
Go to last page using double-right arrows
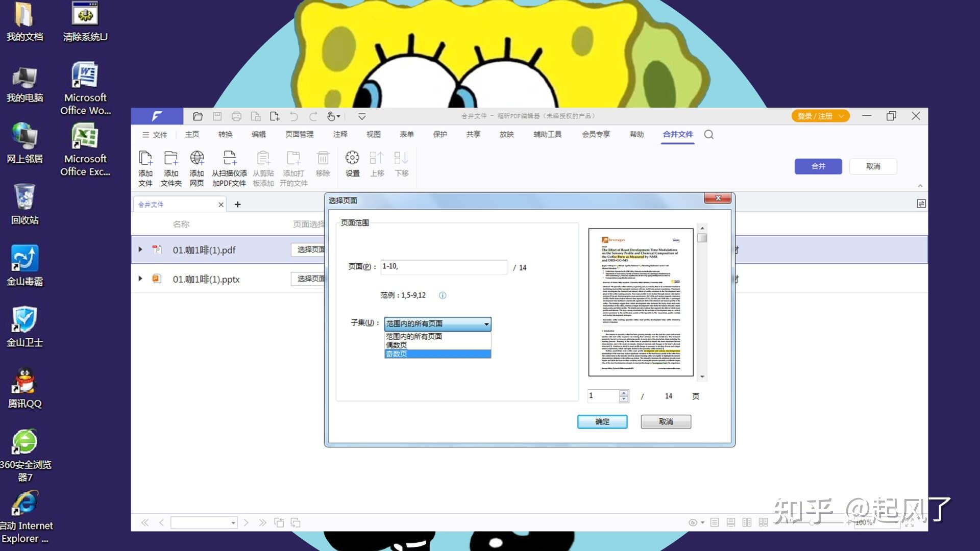tap(262, 522)
